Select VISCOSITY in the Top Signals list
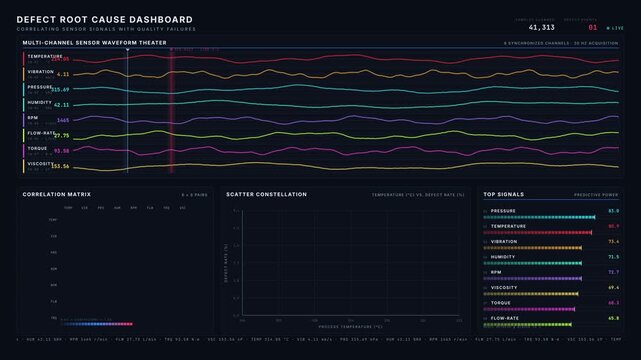This screenshot has width=641, height=360. (x=504, y=288)
